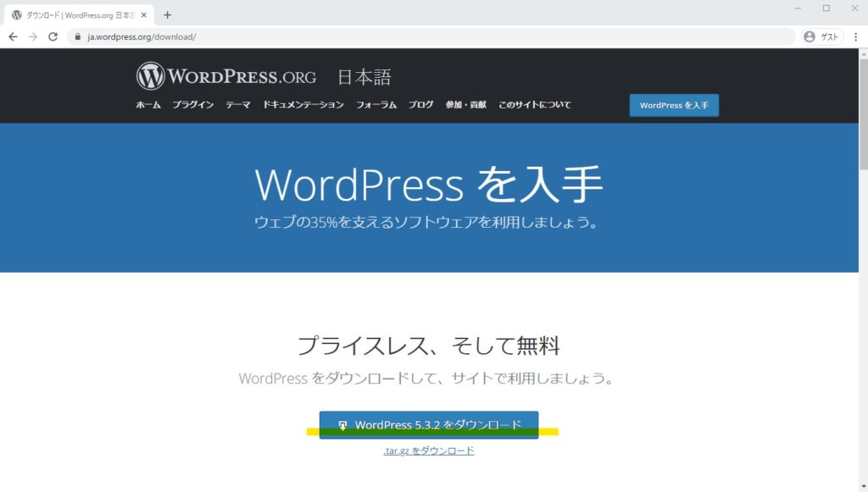This screenshot has height=492, width=868.
Task: Click the browser back arrow
Action: (14, 36)
